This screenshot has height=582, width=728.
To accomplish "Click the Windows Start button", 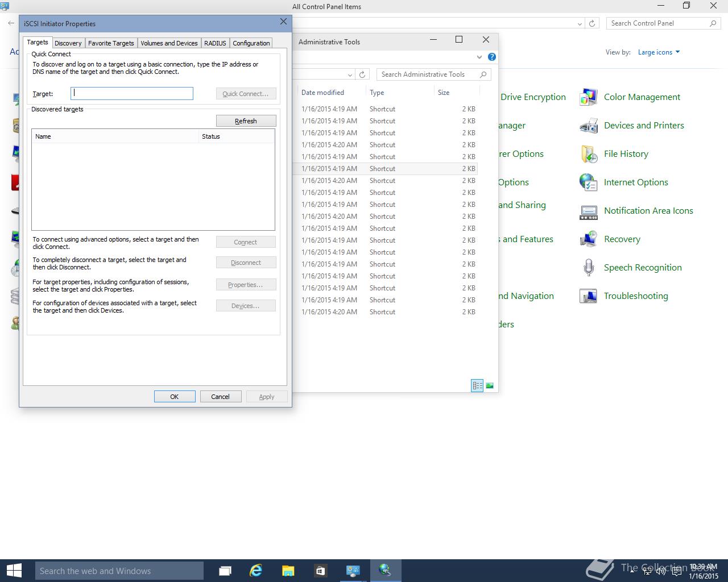I will click(x=14, y=571).
